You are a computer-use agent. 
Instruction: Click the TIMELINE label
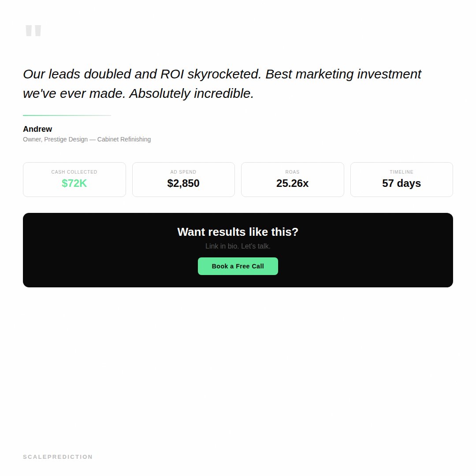(402, 172)
